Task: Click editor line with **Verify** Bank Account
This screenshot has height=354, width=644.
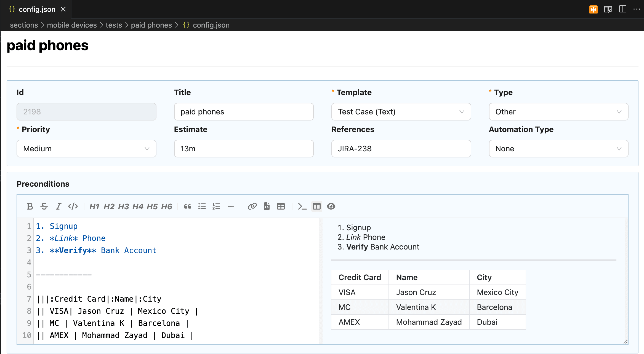Action: coord(96,250)
